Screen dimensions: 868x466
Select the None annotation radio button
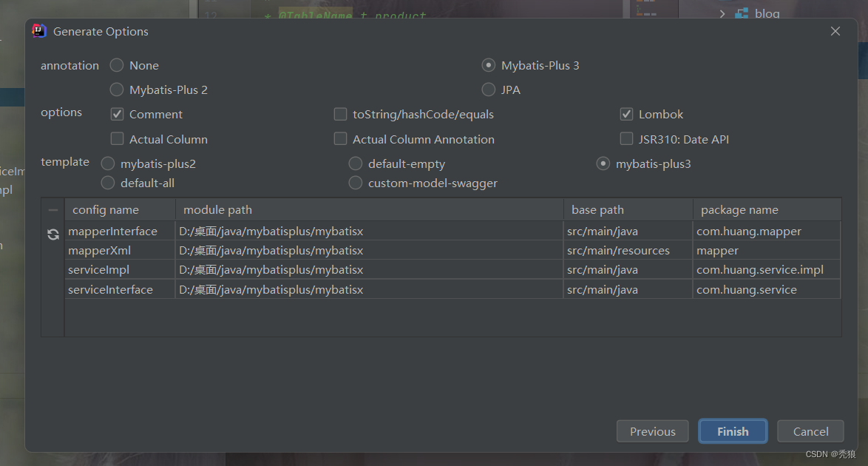coord(116,65)
